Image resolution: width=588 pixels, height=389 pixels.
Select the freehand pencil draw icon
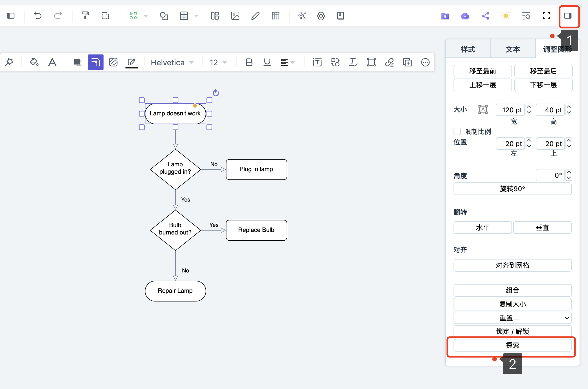coord(255,15)
